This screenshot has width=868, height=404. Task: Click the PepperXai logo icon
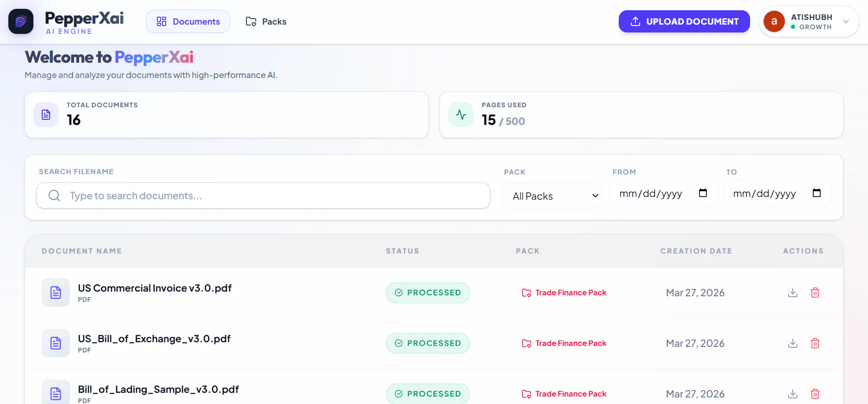21,21
